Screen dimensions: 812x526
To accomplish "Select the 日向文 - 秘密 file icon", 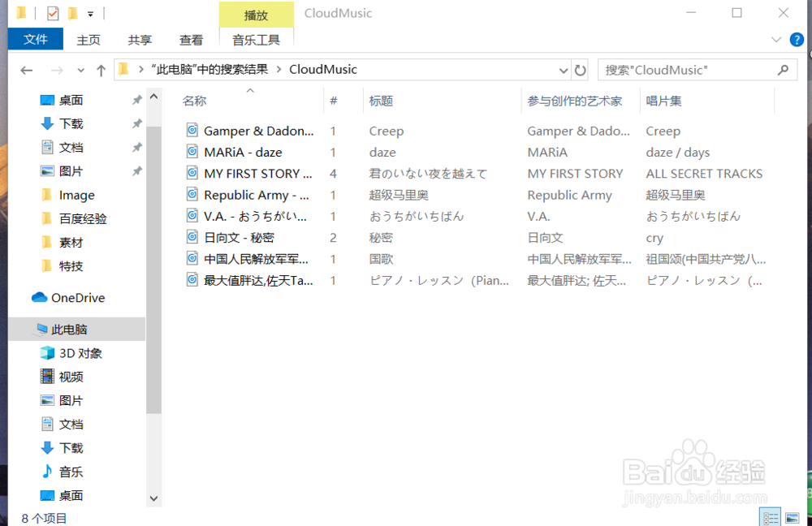I will [192, 236].
